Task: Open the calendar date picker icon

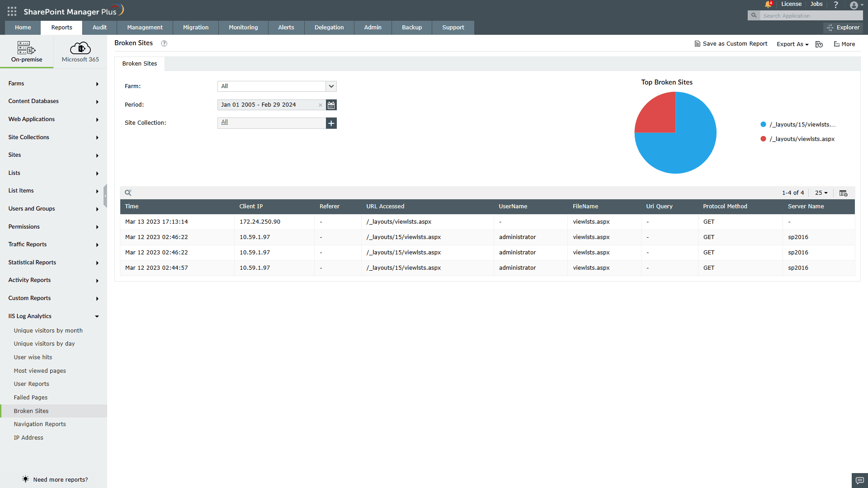Action: click(x=331, y=105)
